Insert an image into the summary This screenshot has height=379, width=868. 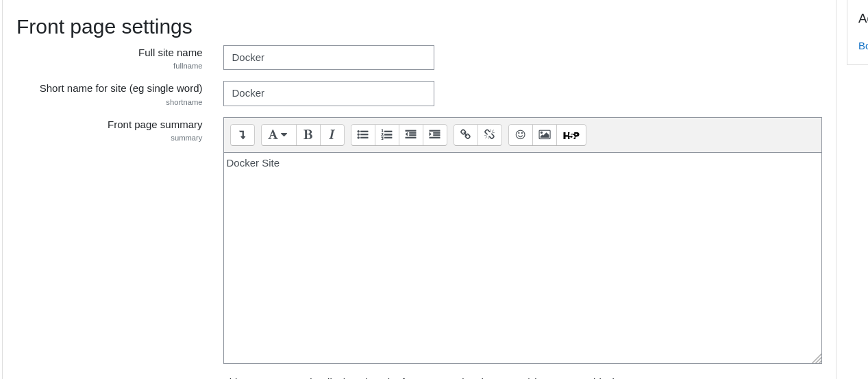click(x=545, y=135)
